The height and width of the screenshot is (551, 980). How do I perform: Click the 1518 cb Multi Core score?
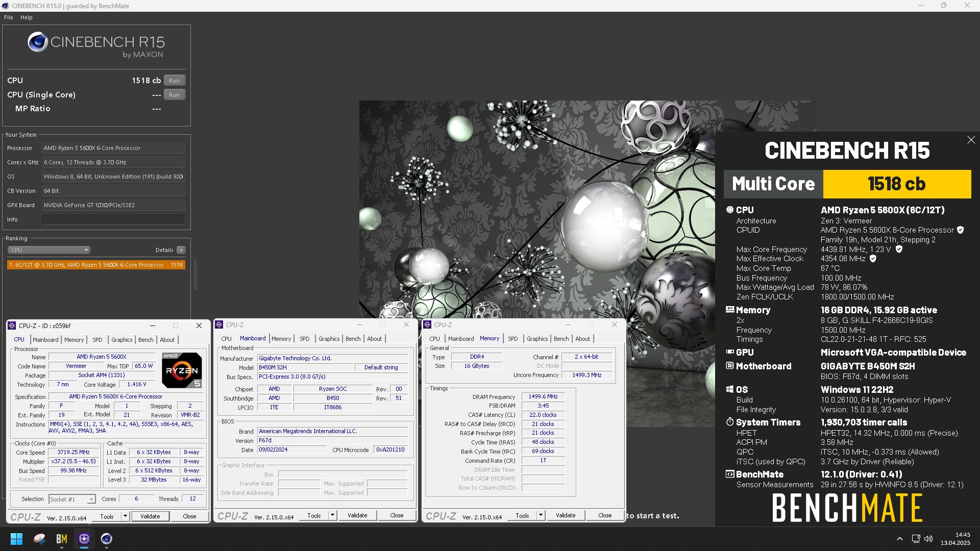point(896,184)
